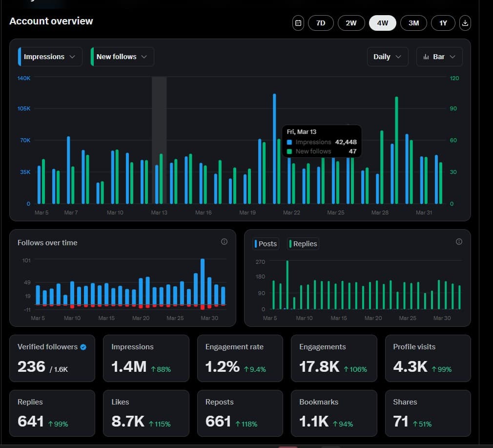
Task: Toggle the Posts series
Action: tap(266, 244)
